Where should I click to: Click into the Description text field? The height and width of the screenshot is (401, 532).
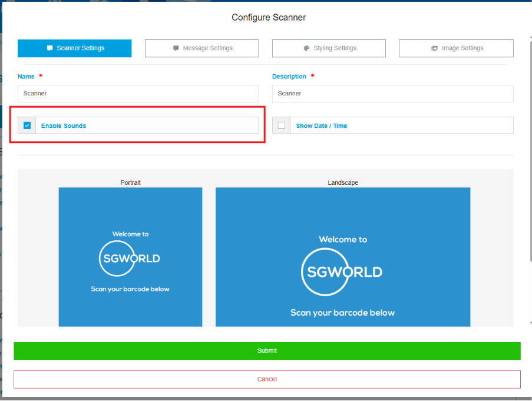point(392,94)
